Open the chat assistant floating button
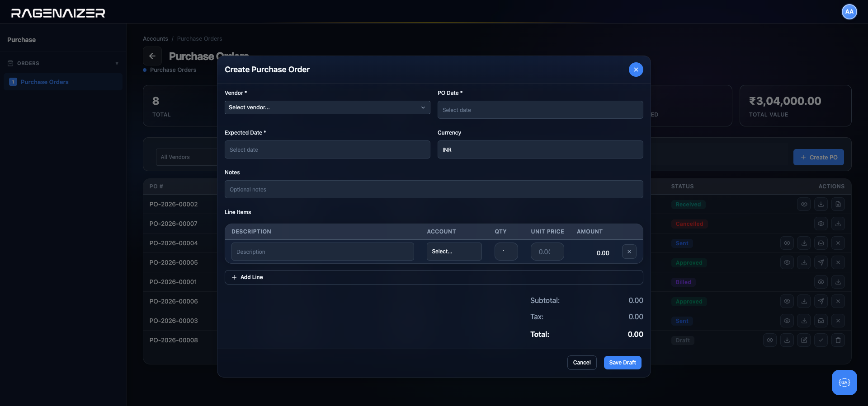This screenshot has height=406, width=868. tap(844, 383)
